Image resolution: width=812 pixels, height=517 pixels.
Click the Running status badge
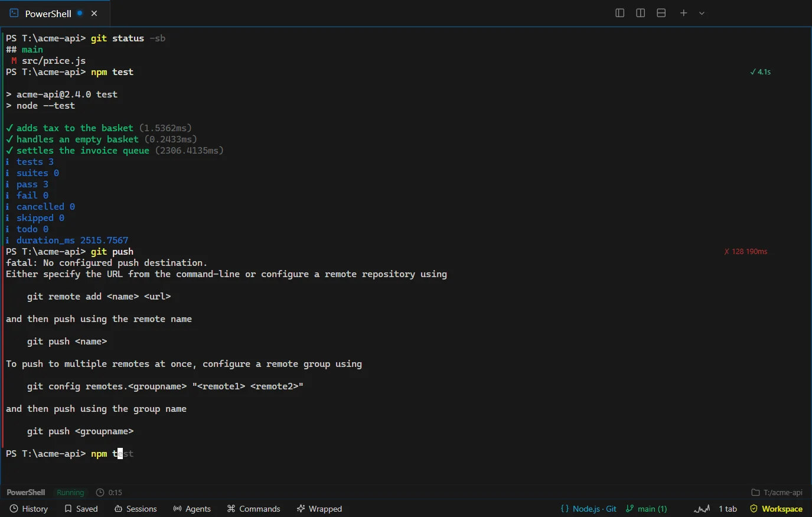[x=70, y=492]
